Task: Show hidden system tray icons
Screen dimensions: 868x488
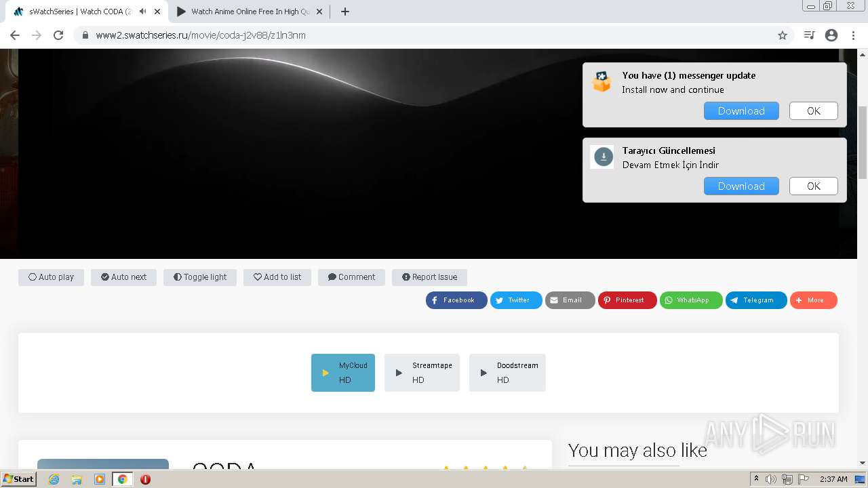Action: click(756, 479)
